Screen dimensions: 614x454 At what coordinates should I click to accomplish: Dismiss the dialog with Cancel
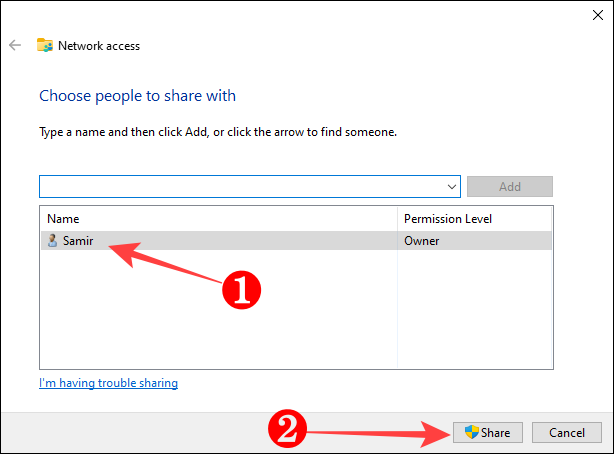566,432
